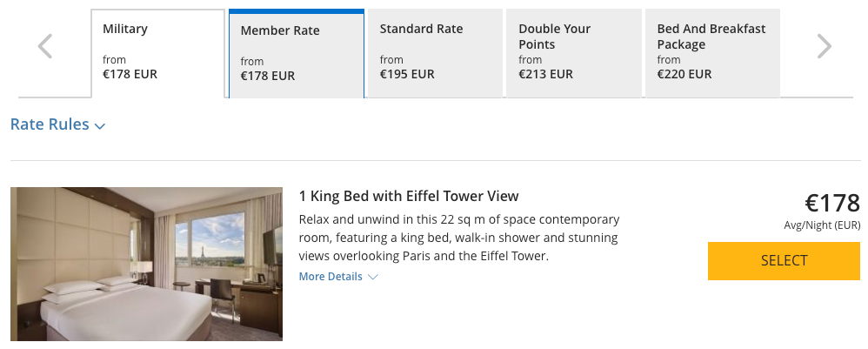Click the right arrow for more rates
This screenshot has width=868, height=349.
[x=824, y=47]
